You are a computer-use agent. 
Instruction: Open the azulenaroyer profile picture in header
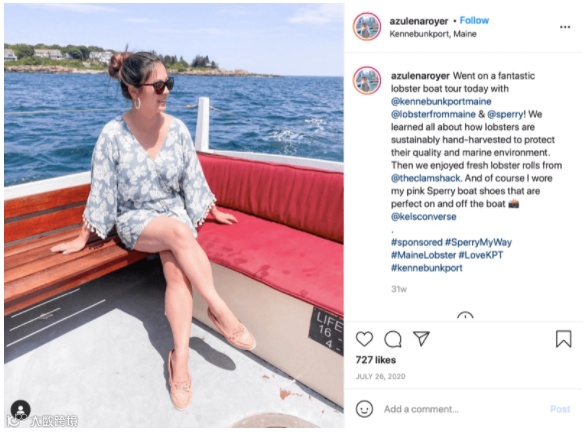click(367, 26)
